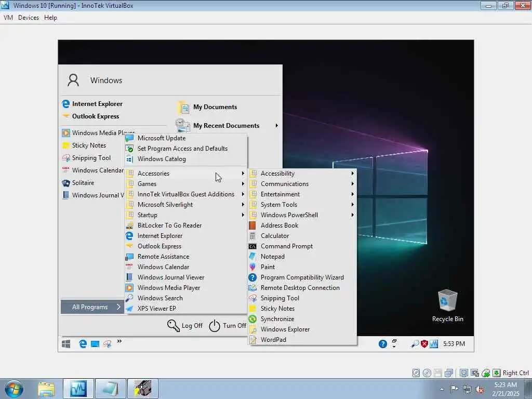Click Synchronize in Accessories submenu
The image size is (532, 399).
point(302,319)
